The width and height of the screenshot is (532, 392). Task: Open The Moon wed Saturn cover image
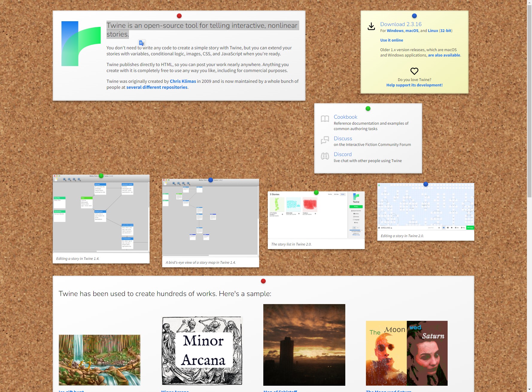(406, 353)
